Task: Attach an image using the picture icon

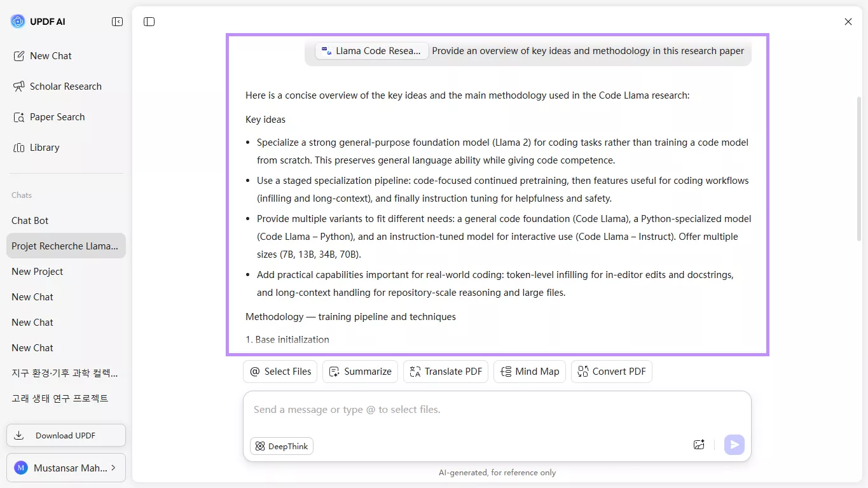Action: click(x=699, y=445)
